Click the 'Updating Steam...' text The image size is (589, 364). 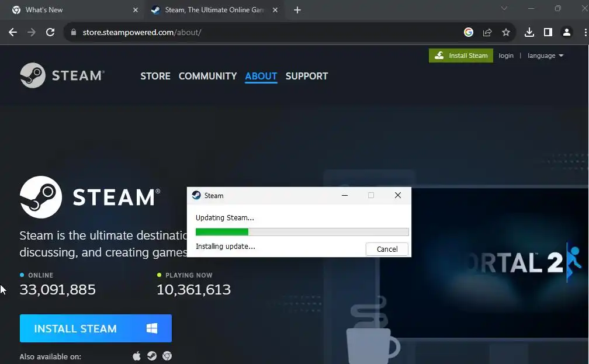point(224,218)
